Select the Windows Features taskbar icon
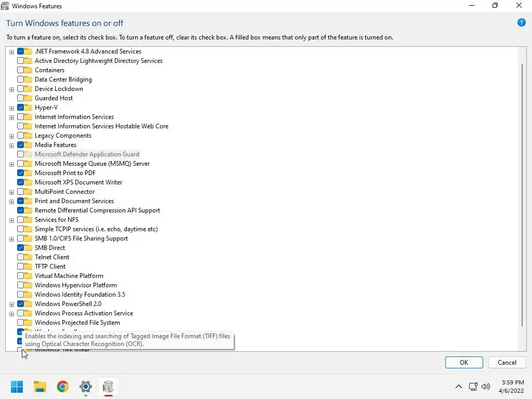 [108, 387]
